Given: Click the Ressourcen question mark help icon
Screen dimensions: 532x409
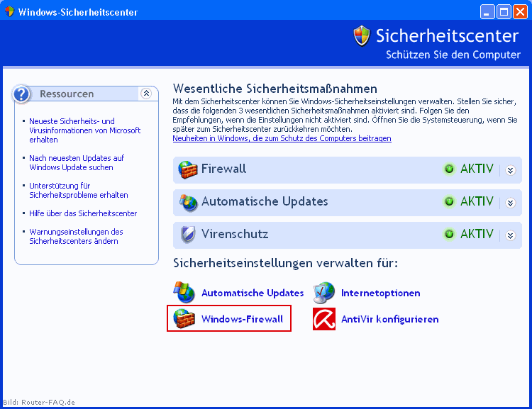Looking at the screenshot, I should 21,94.
